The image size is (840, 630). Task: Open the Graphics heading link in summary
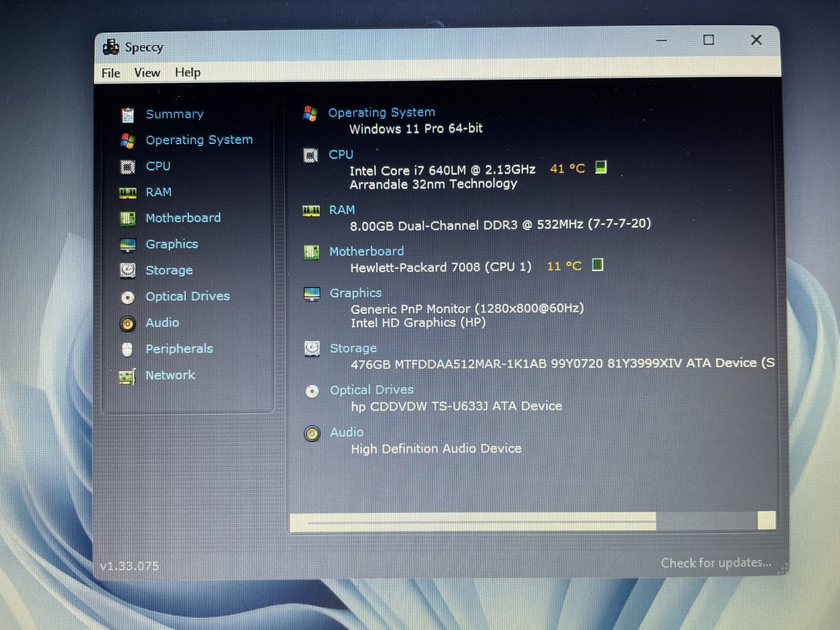click(355, 293)
